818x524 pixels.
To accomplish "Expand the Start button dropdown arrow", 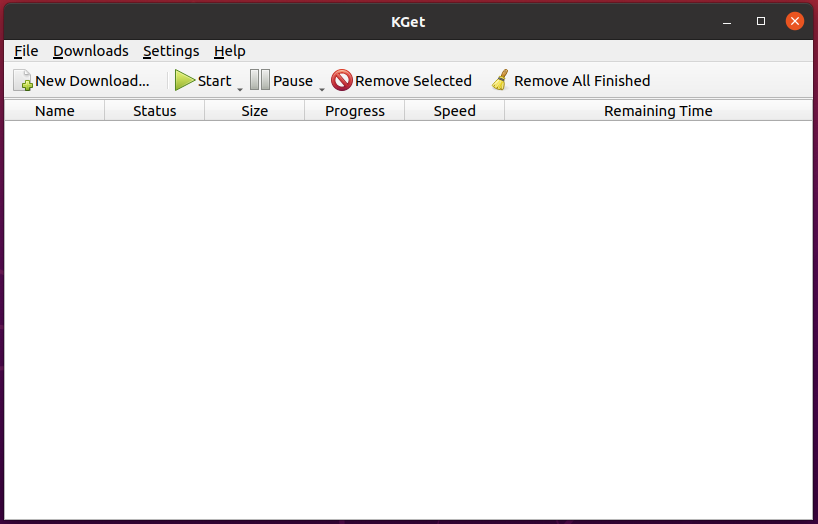I will (x=240, y=90).
